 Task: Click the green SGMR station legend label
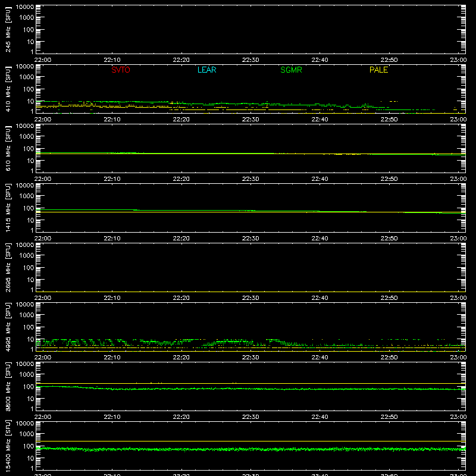tap(291, 70)
